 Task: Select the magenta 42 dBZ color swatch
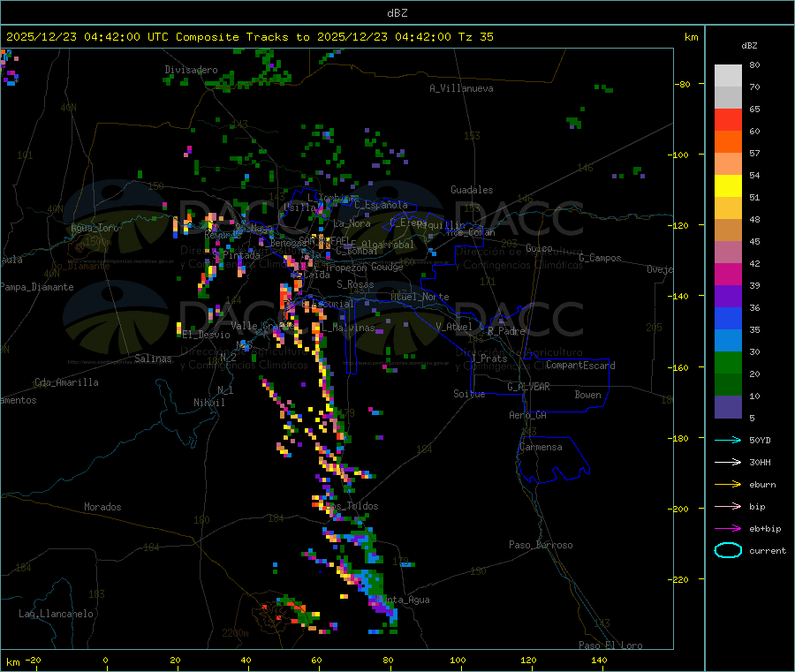[x=728, y=274]
